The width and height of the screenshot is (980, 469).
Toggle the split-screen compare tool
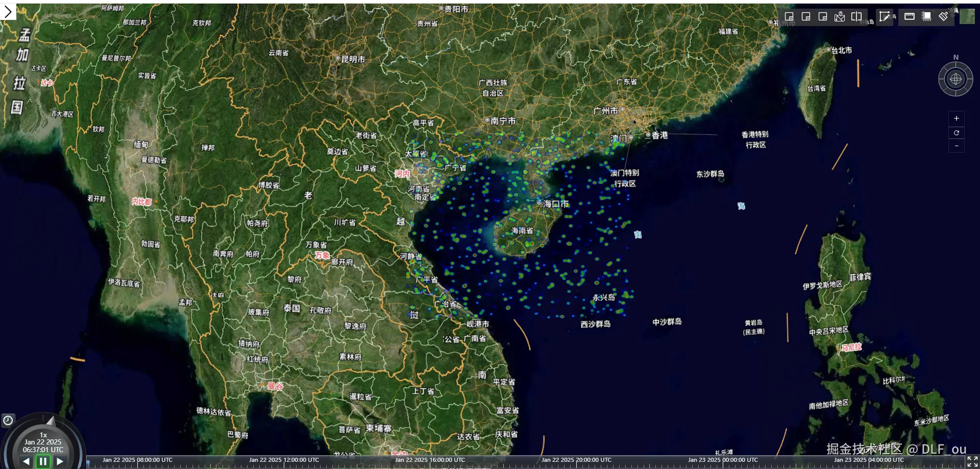tap(856, 16)
